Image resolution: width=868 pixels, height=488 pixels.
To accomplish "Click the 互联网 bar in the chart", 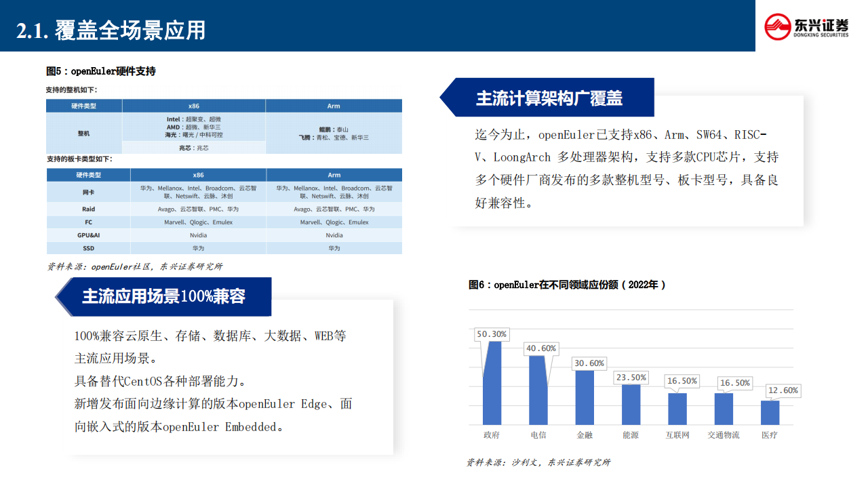I will click(677, 409).
